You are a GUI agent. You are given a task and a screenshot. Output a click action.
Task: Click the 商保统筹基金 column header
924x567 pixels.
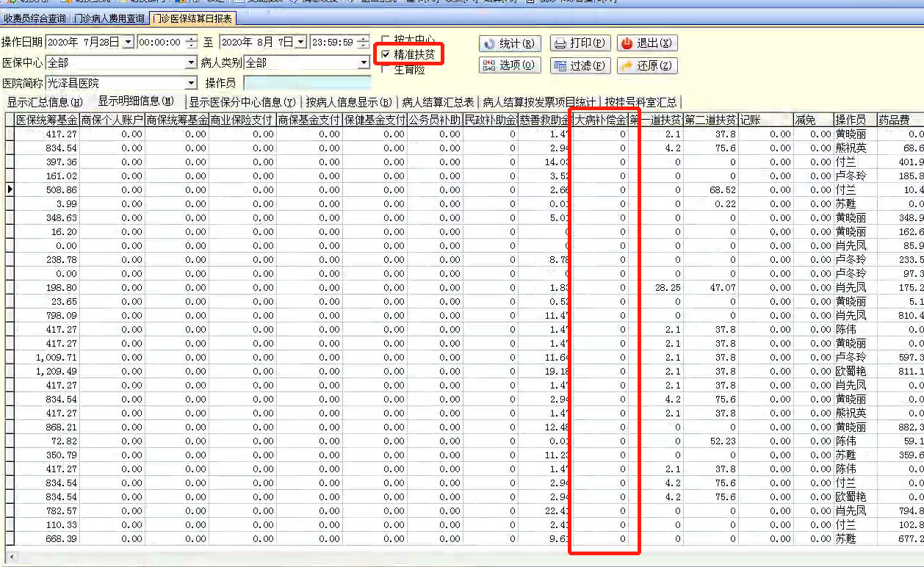177,120
